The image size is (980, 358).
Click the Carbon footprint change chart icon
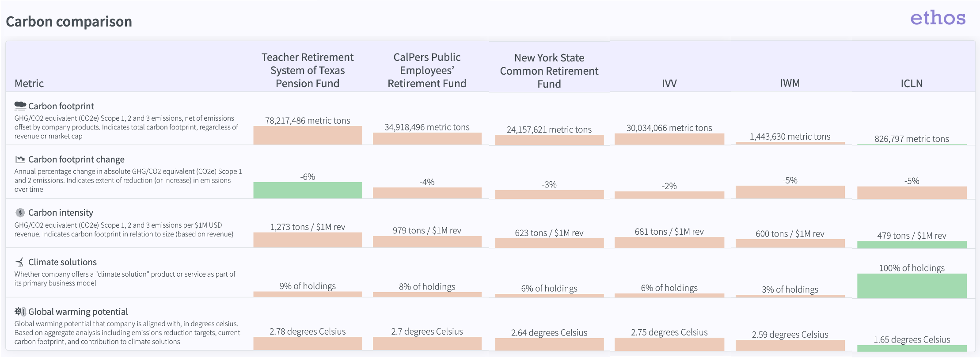click(x=20, y=159)
